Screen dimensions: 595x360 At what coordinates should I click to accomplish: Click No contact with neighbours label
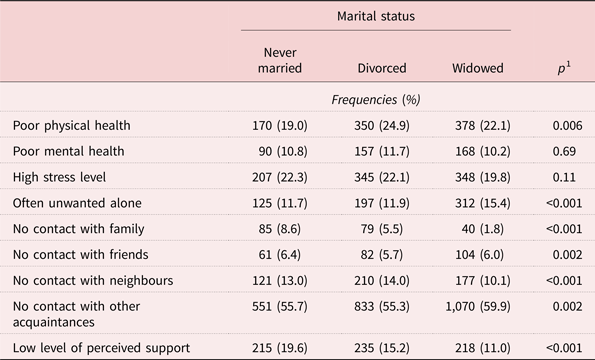click(93, 280)
